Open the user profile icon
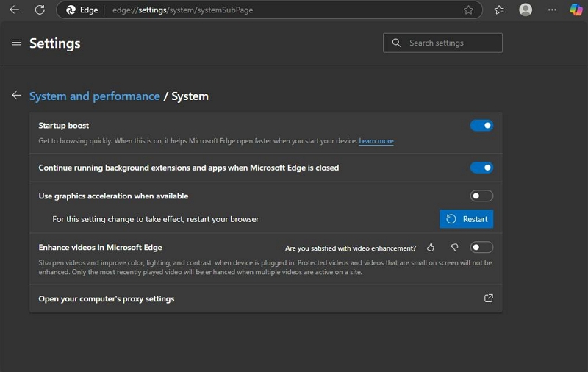 [x=526, y=10]
